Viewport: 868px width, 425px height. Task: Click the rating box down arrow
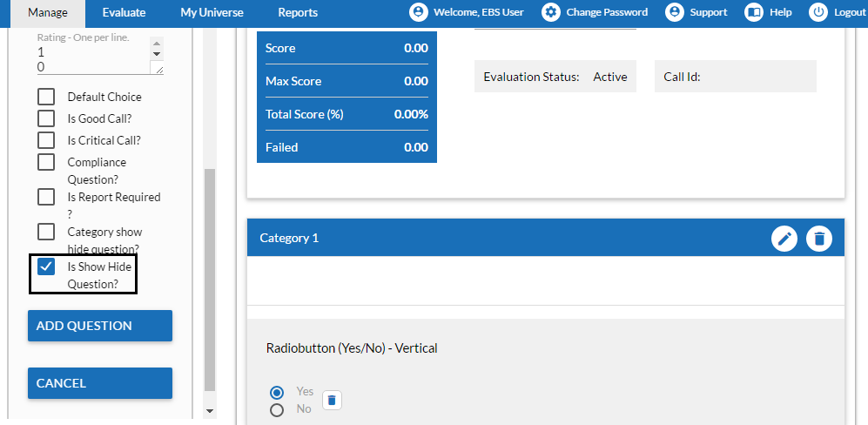coord(157,54)
